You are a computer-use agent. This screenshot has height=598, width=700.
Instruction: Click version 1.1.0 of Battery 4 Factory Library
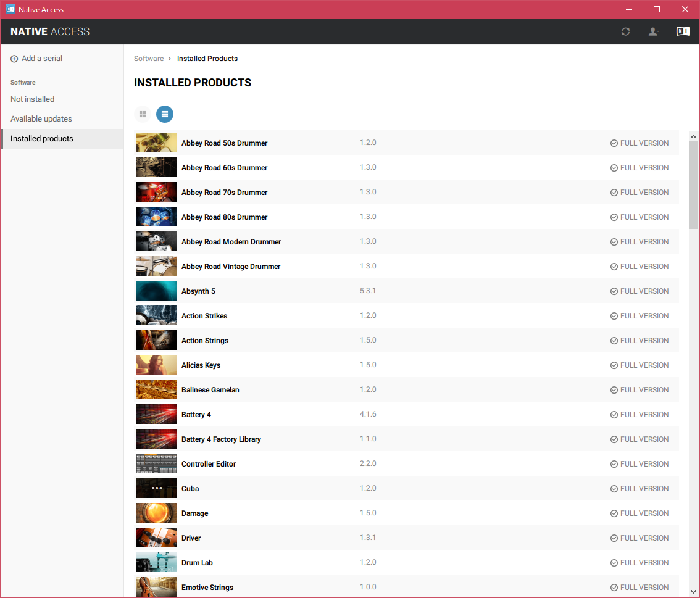[x=368, y=439]
